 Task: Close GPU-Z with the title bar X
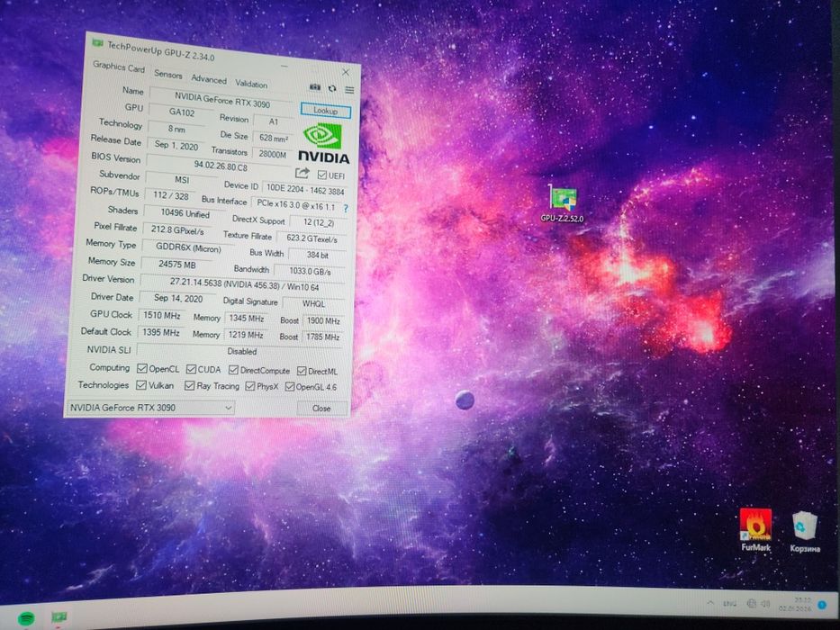(346, 72)
